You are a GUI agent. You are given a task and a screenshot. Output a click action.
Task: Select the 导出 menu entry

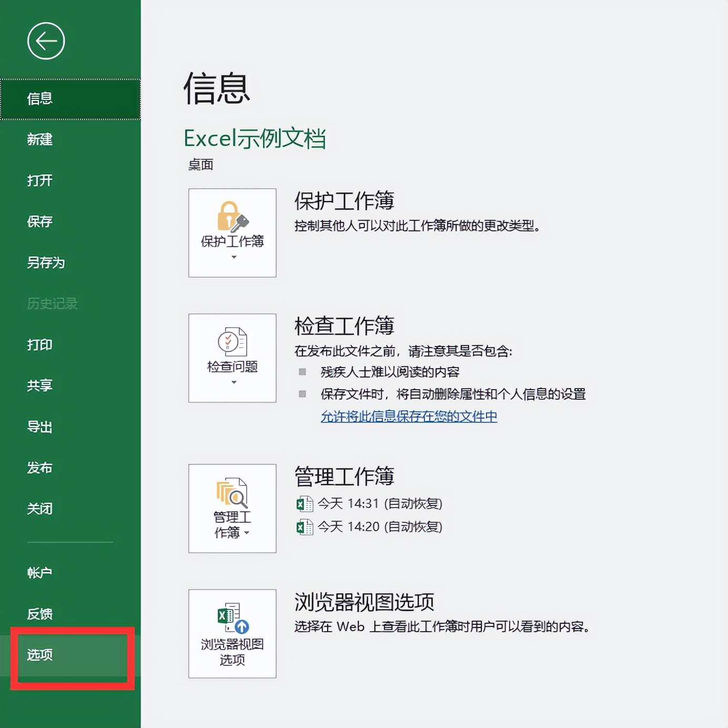coord(70,427)
